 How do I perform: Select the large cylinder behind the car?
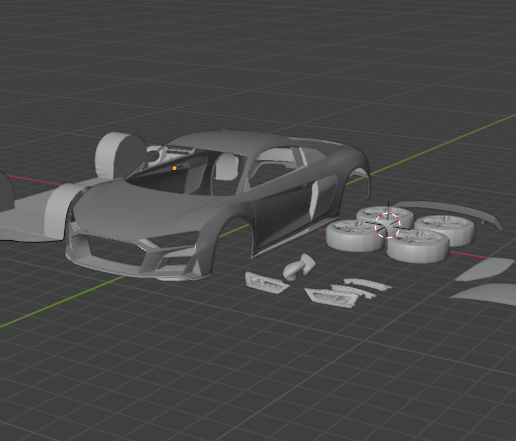click(x=120, y=155)
